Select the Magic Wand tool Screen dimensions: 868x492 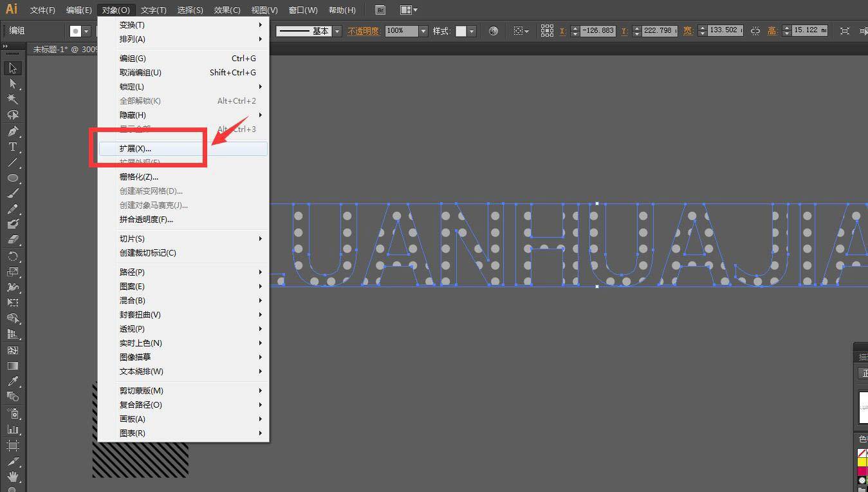click(x=12, y=99)
